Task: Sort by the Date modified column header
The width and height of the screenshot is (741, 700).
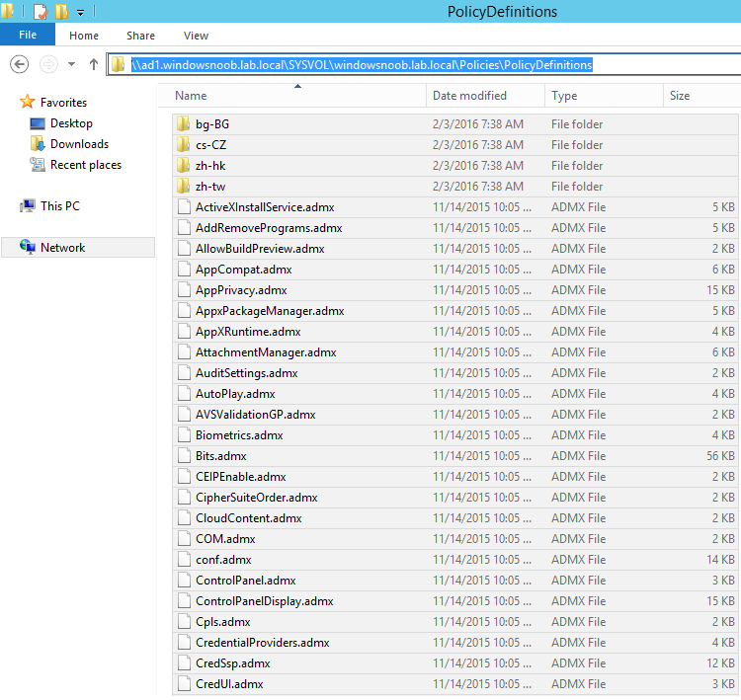Action: pos(485,96)
